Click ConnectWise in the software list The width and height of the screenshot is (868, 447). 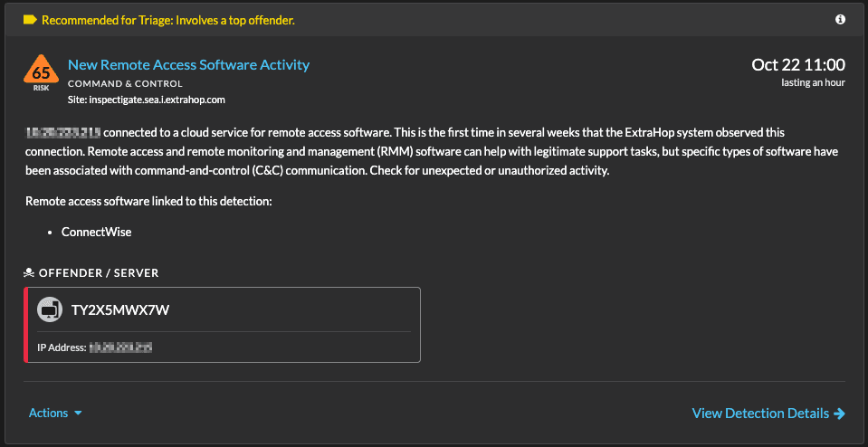[96, 232]
